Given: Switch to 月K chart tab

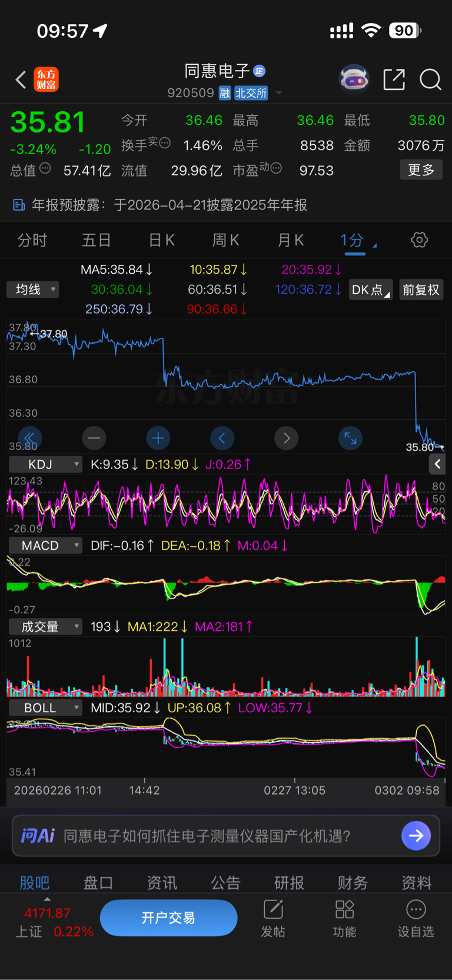Looking at the screenshot, I should (x=290, y=240).
